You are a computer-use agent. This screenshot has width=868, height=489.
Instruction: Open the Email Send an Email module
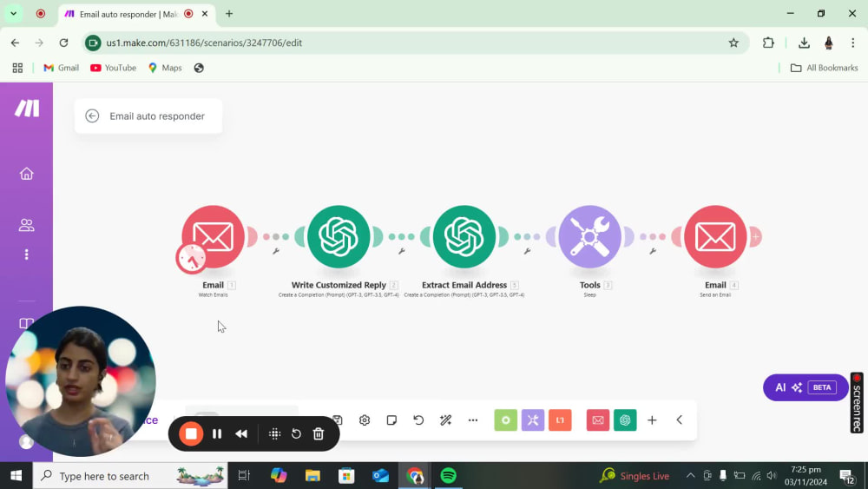click(x=715, y=236)
